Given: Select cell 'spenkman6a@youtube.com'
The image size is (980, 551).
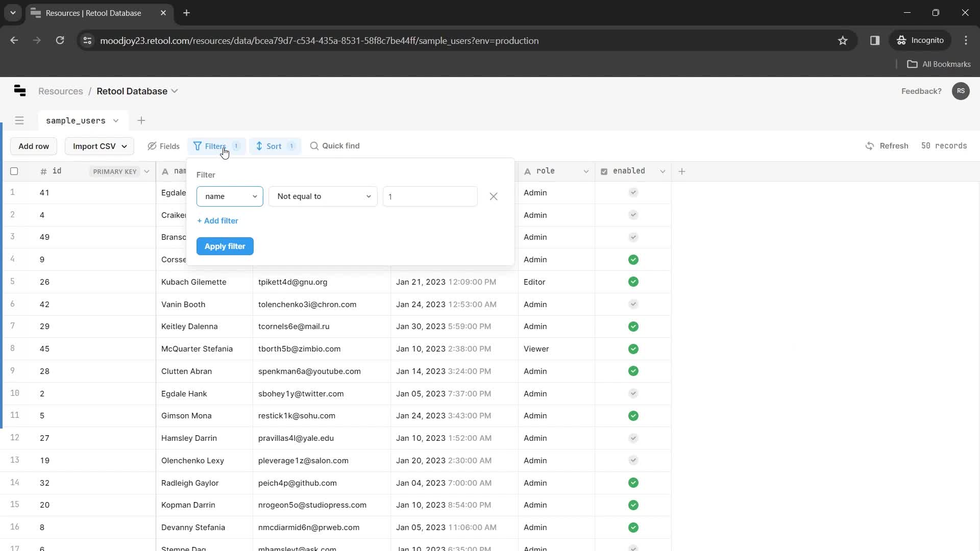Looking at the screenshot, I should [322, 371].
